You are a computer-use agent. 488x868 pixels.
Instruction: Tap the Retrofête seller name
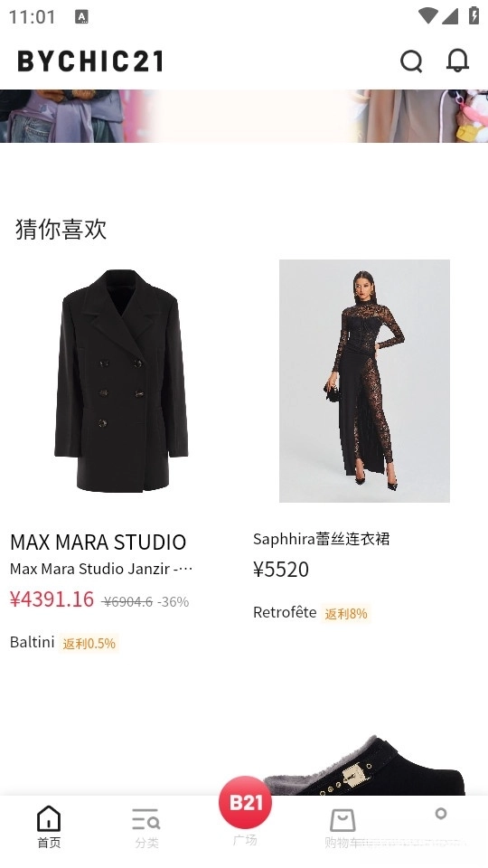point(285,612)
